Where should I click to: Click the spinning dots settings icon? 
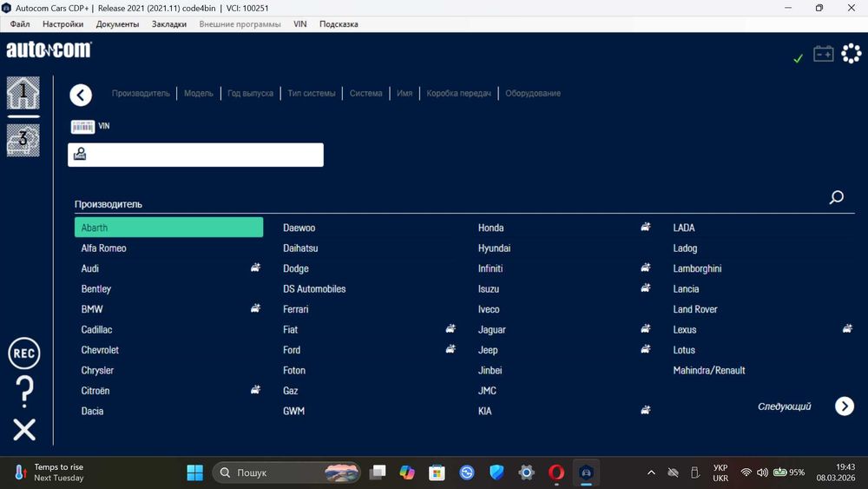point(852,54)
